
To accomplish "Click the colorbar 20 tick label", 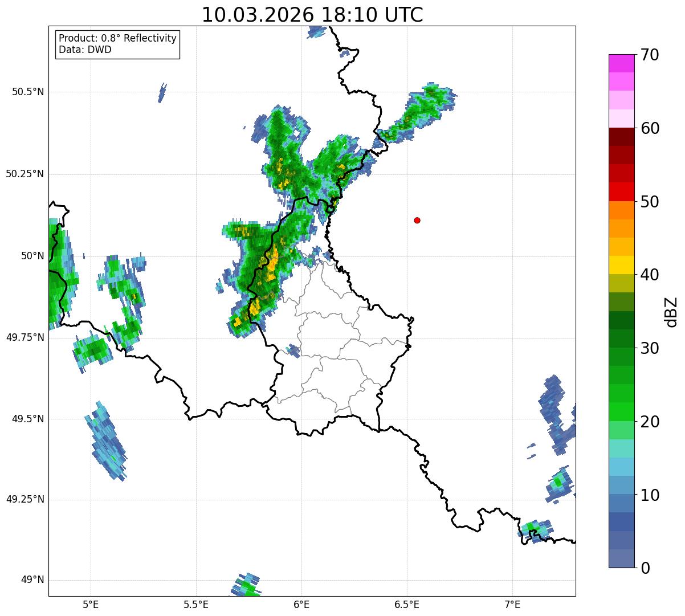I will [x=650, y=422].
